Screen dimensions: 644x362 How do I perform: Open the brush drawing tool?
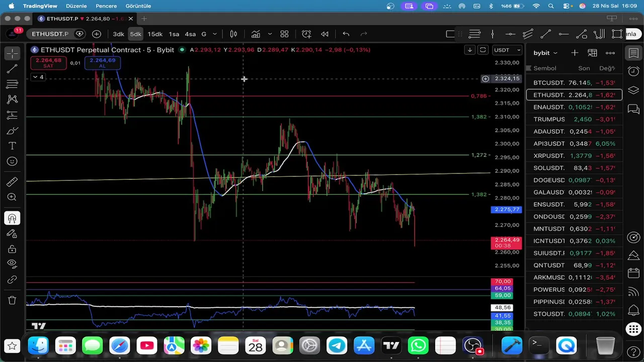click(x=12, y=131)
